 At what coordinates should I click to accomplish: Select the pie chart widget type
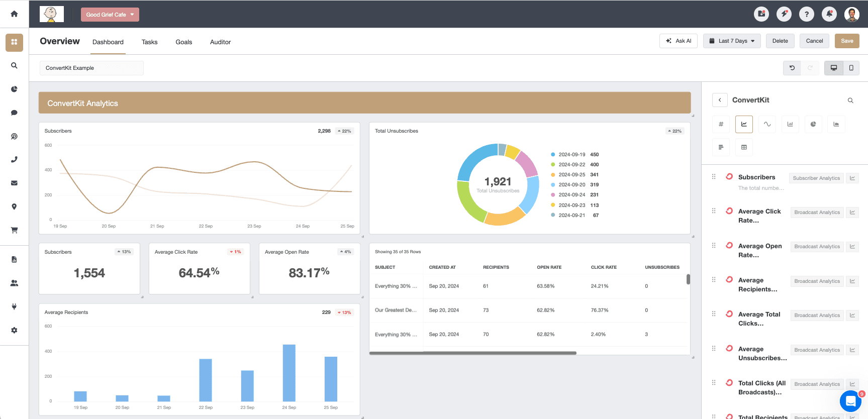813,124
